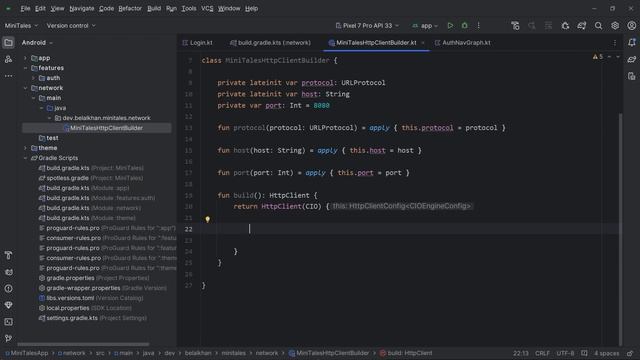Click 4 spaces indent setting
640x360 pixels.
(606, 353)
